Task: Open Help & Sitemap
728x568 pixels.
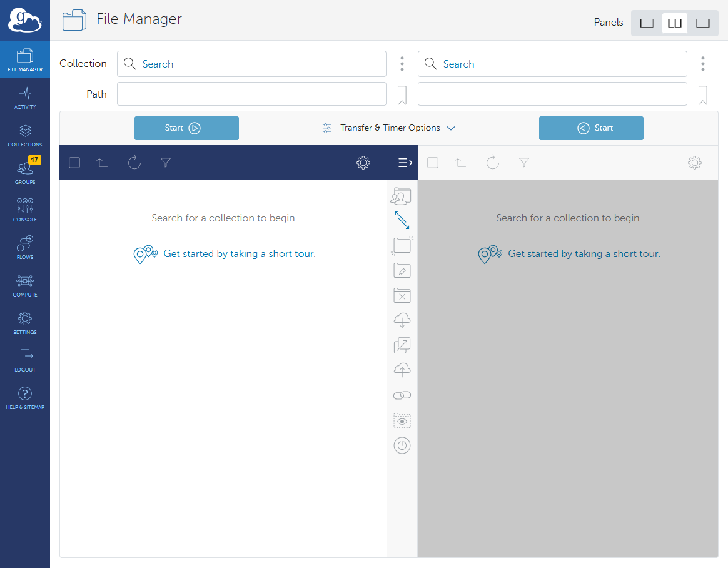Action: click(25, 398)
